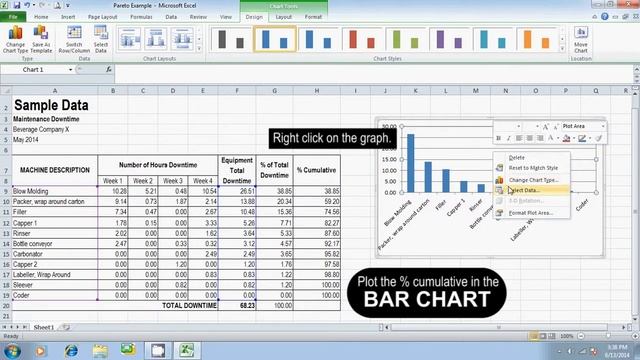The width and height of the screenshot is (640, 360).
Task: Open the Shape Fill color dropdown arrow
Action: coord(573,138)
